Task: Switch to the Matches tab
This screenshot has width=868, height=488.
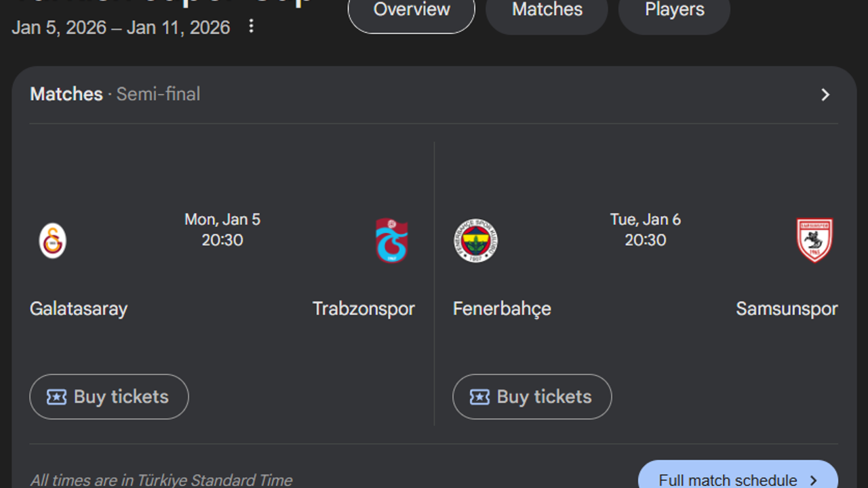Action: [547, 11]
